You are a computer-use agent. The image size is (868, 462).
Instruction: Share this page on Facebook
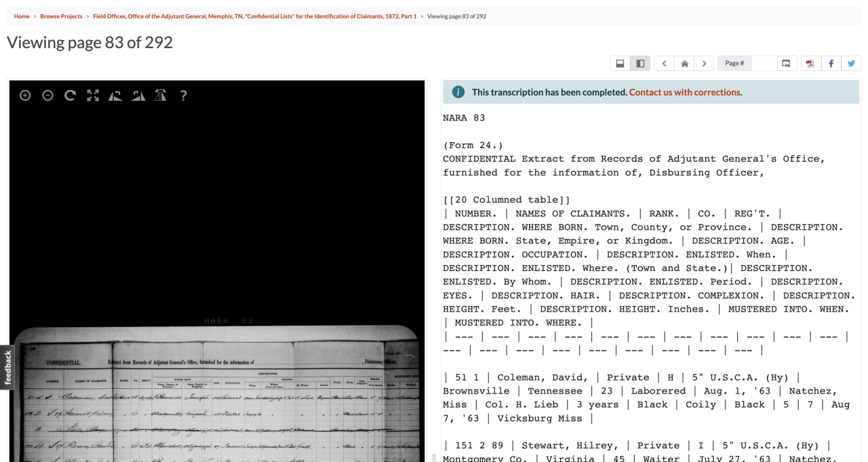[x=831, y=63]
